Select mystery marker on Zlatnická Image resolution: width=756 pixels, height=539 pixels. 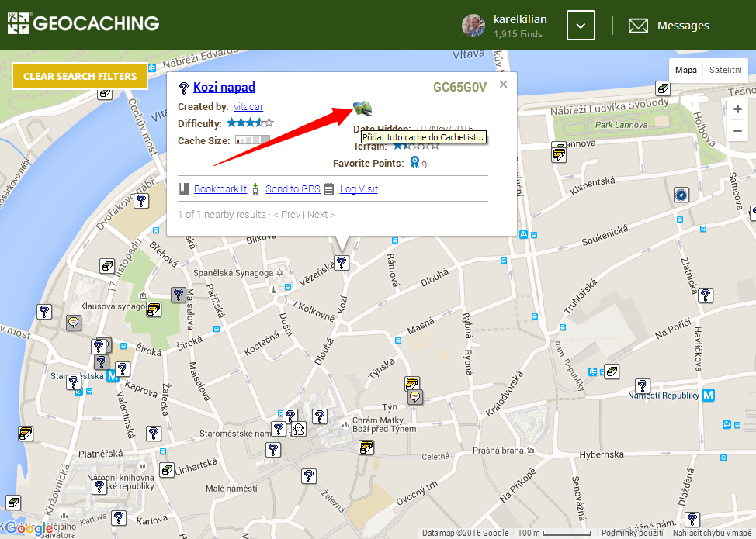pos(706,295)
